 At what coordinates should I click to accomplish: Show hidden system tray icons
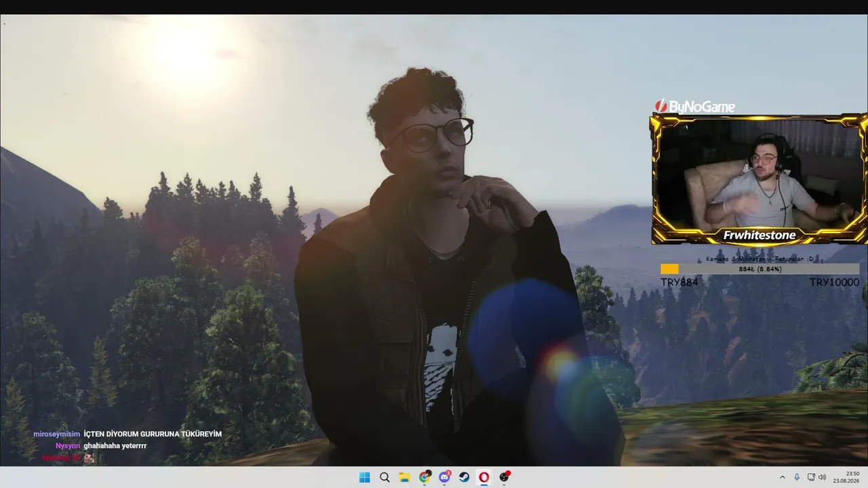782,477
